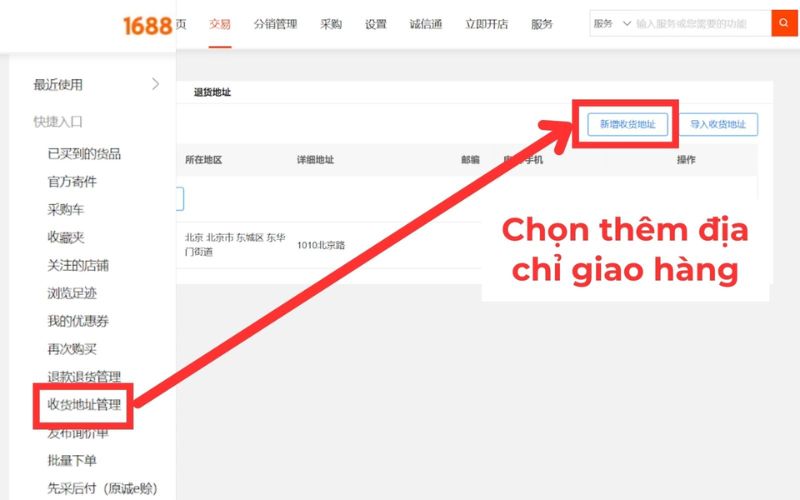Open 收藏夹 in the sidebar
Viewport: 800px width, 500px height.
66,237
